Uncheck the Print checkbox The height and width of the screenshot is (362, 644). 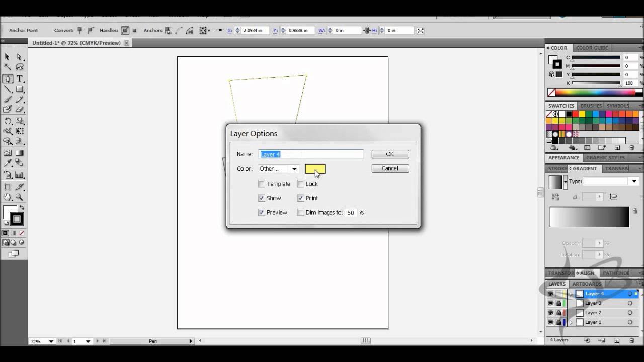[301, 198]
